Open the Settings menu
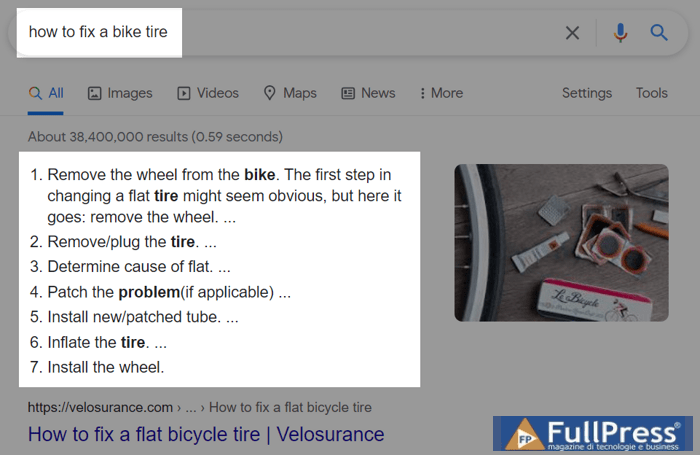The image size is (700, 455). click(x=586, y=93)
